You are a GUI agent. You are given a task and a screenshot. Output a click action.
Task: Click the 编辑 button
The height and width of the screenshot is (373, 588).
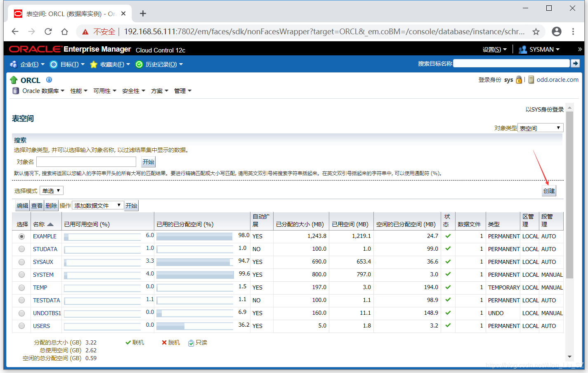pos(23,206)
